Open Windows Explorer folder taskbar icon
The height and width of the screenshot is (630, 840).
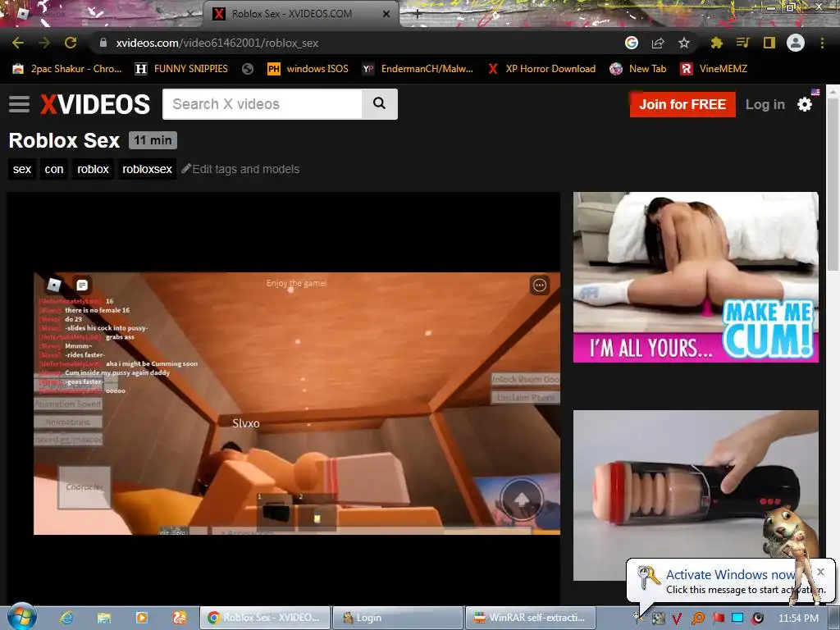(x=104, y=618)
